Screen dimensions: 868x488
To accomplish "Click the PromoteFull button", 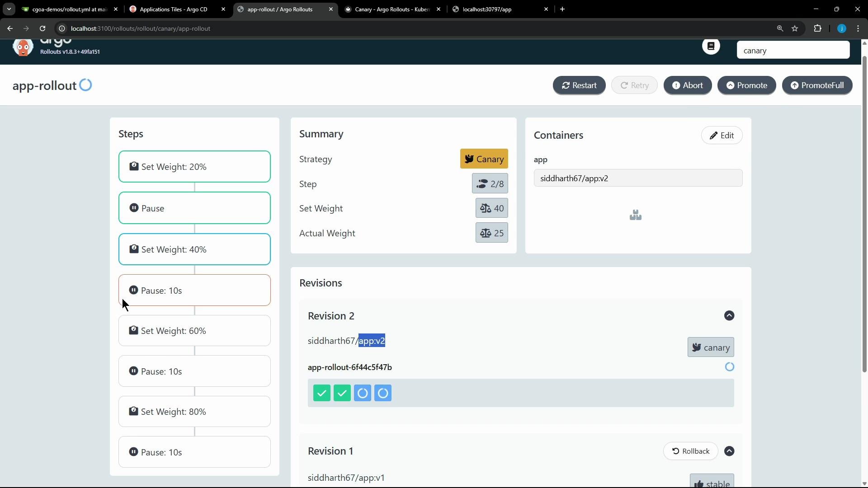I will [817, 85].
